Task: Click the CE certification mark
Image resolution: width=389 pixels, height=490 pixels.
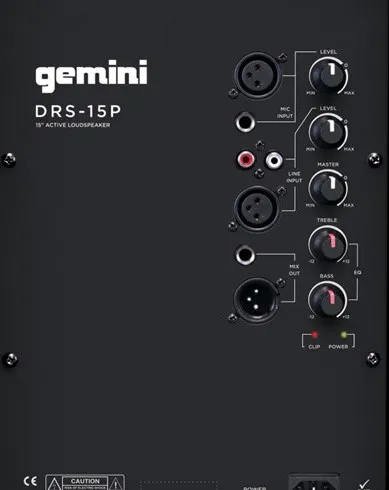Action: [30, 481]
